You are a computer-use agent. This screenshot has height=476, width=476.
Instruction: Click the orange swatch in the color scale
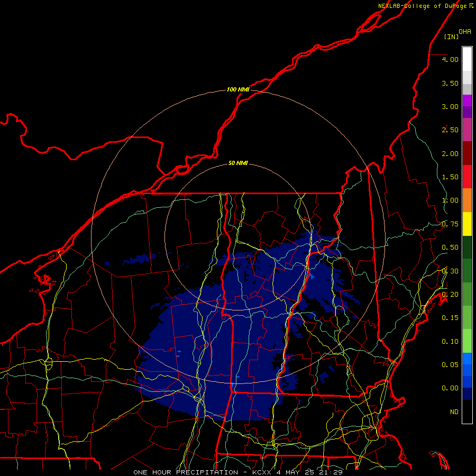click(x=467, y=200)
